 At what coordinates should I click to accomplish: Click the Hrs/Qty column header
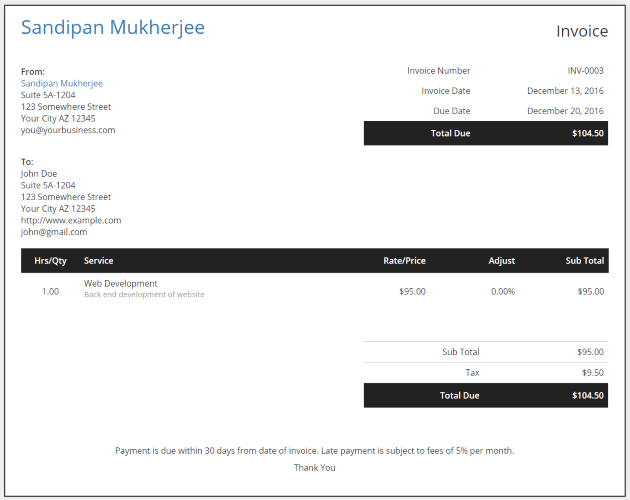[50, 261]
